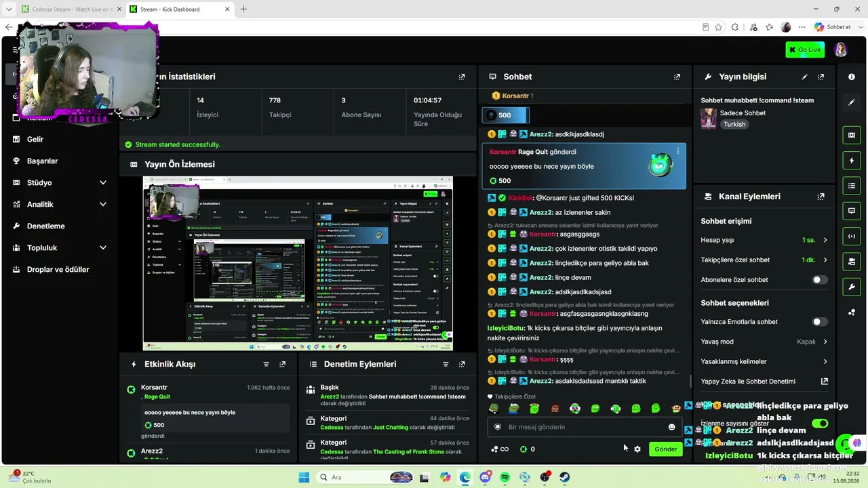Open the emoji picker in message box

click(x=672, y=427)
